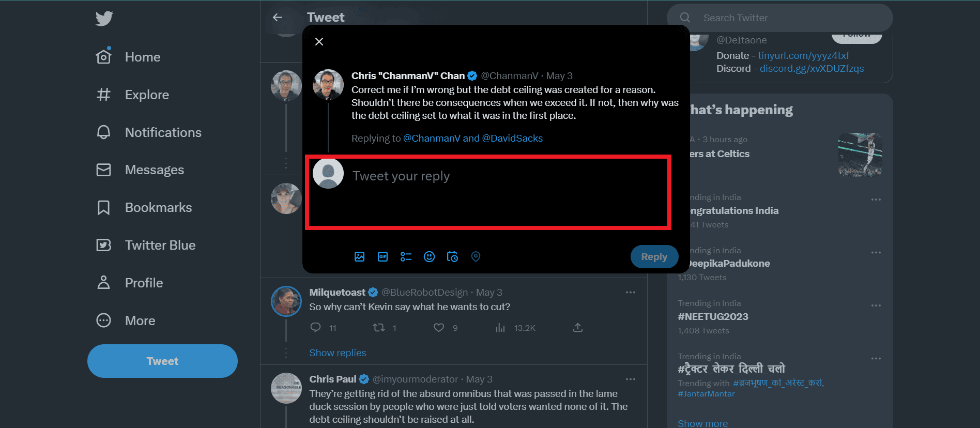Schedule the reply with the calendar icon

click(x=452, y=256)
